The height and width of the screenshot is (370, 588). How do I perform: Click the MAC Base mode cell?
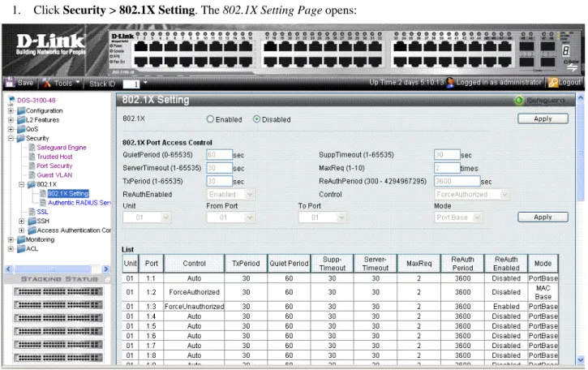click(x=543, y=292)
